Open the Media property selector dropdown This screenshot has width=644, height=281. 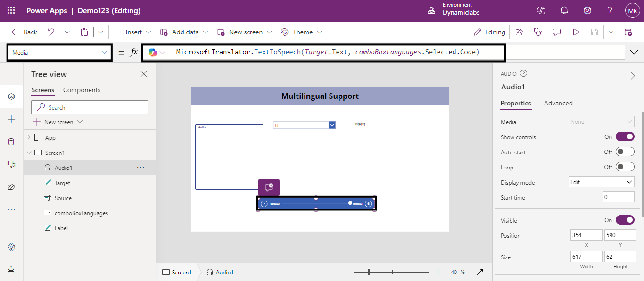tap(59, 53)
